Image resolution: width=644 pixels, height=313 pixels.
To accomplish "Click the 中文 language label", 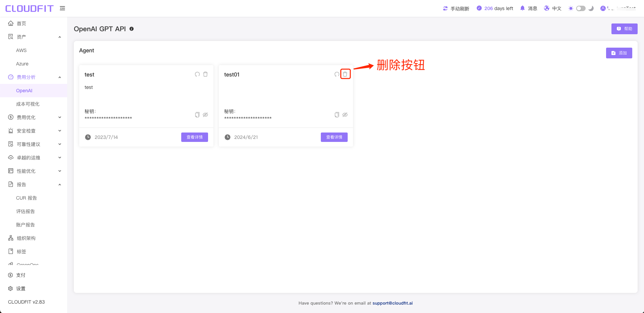I will click(x=557, y=8).
